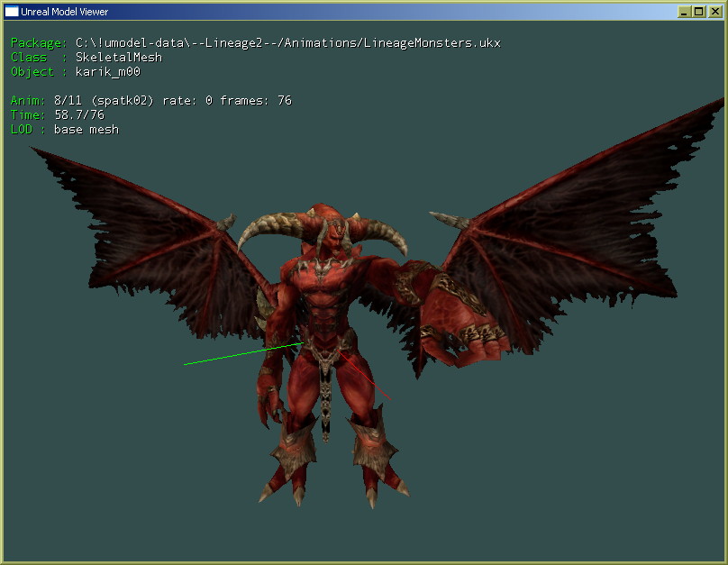Screen dimensions: 728x565
Task: Click the time value 58.7/76
Action: tap(79, 115)
